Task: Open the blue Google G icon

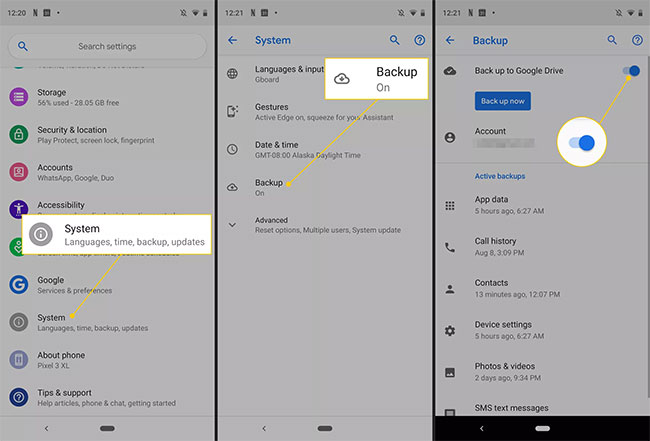Action: [19, 285]
